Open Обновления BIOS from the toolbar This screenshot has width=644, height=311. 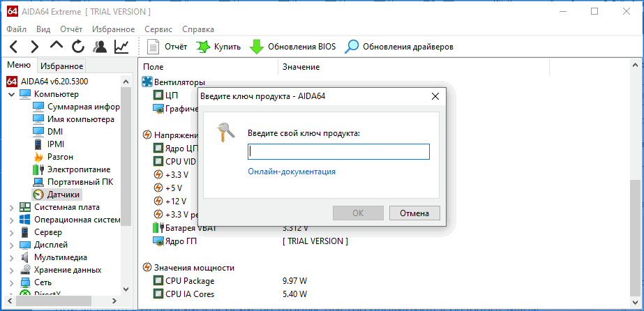coord(292,47)
